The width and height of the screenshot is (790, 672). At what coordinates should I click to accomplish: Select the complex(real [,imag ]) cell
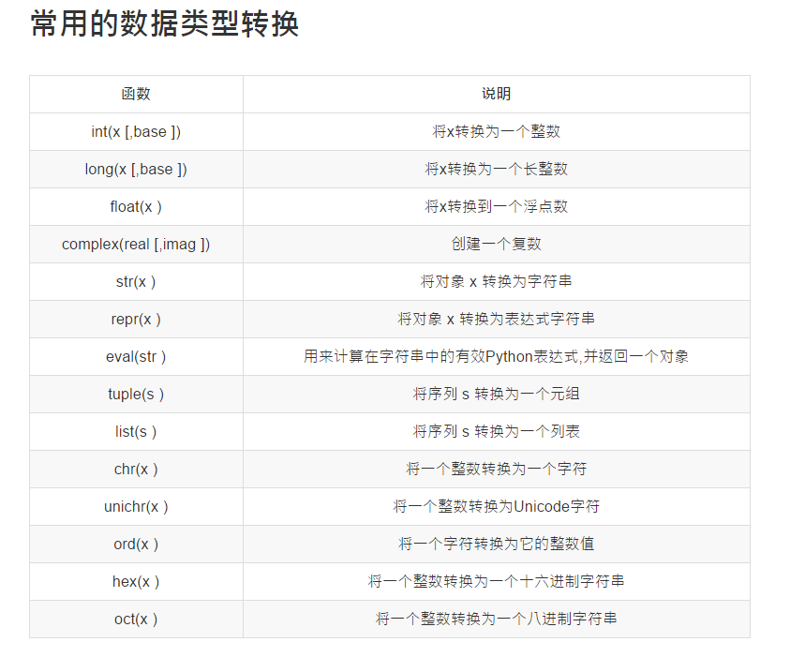point(136,245)
